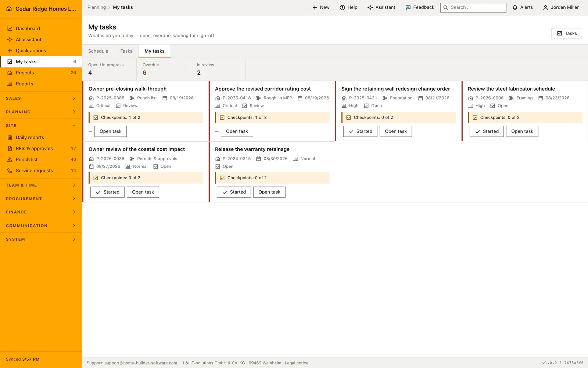
Task: Mark steel fabricator schedule task as Started
Action: click(x=487, y=131)
